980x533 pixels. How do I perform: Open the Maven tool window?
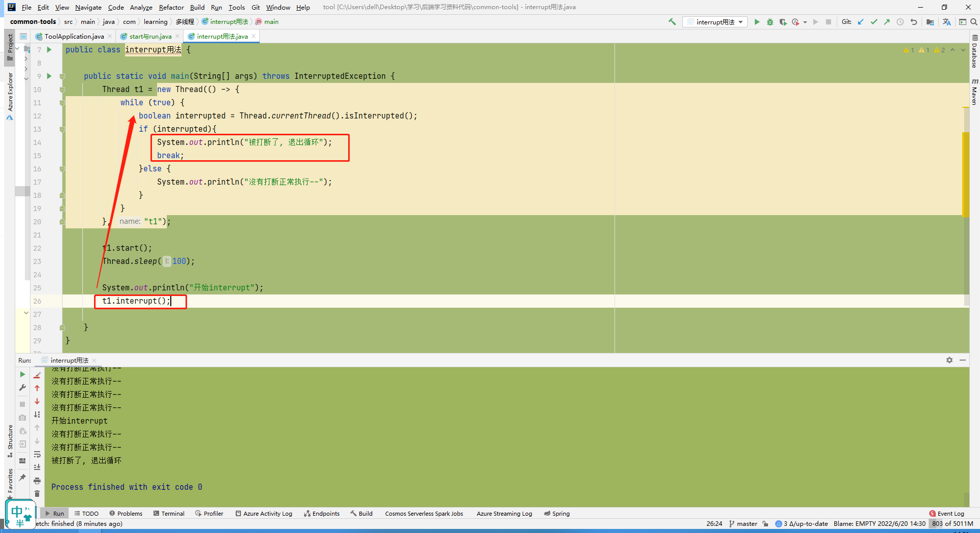[x=974, y=92]
